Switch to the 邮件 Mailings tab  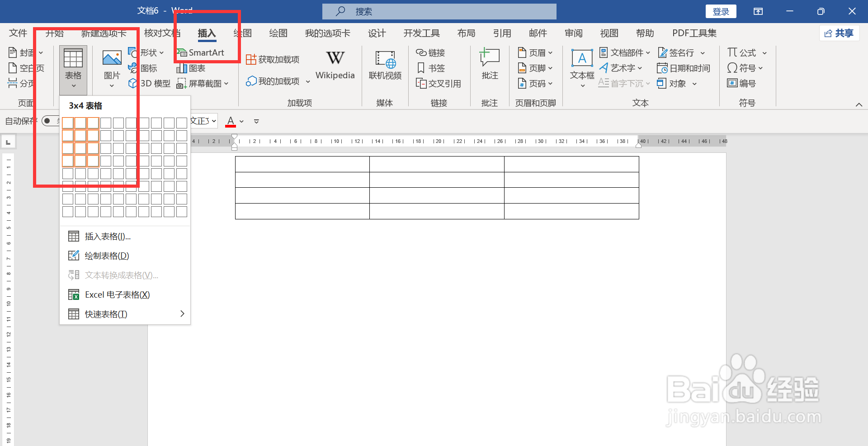pos(538,33)
